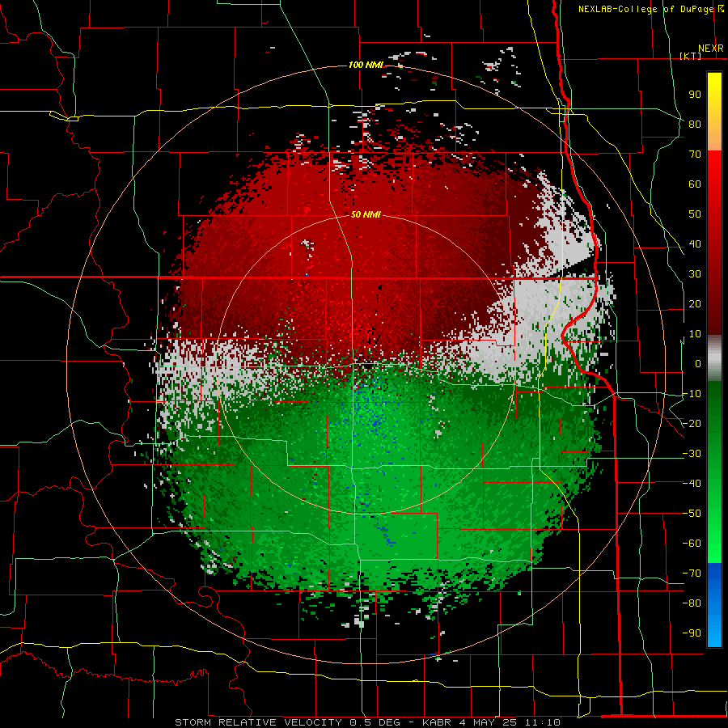Click the -50 value on velocity scale
The width and height of the screenshot is (728, 728).
pos(692,514)
